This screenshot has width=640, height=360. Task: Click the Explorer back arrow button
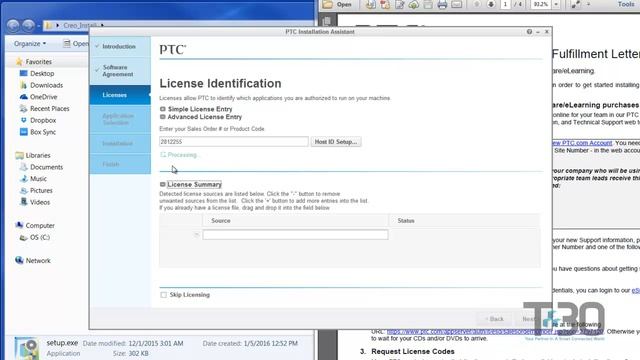click(x=13, y=25)
